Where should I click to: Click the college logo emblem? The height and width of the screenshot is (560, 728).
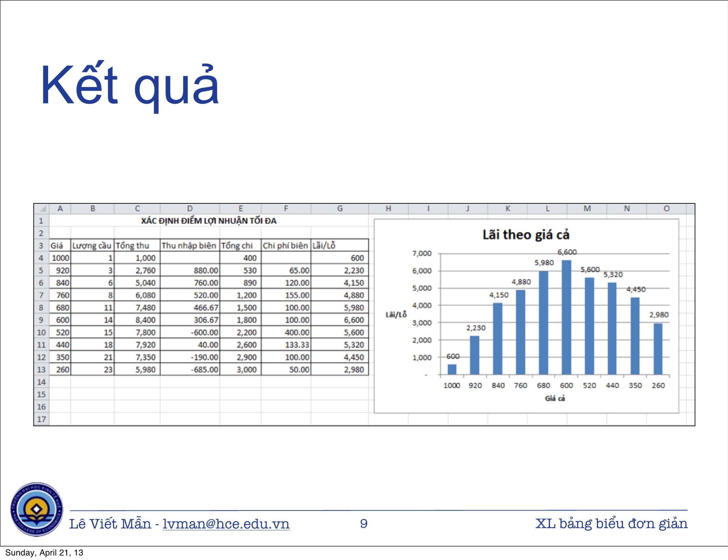[37, 509]
